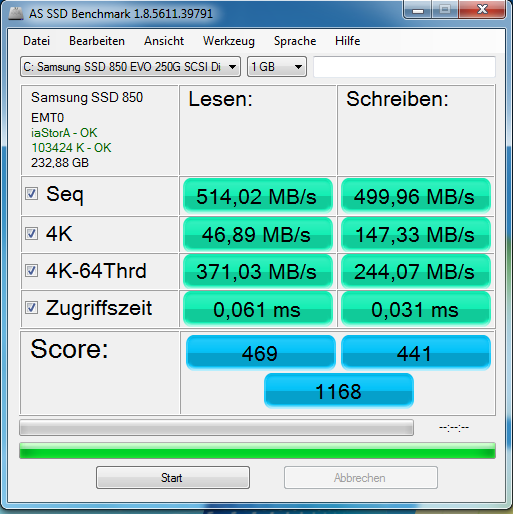The height and width of the screenshot is (514, 513).
Task: Click the Lesen column header
Action: click(x=220, y=99)
